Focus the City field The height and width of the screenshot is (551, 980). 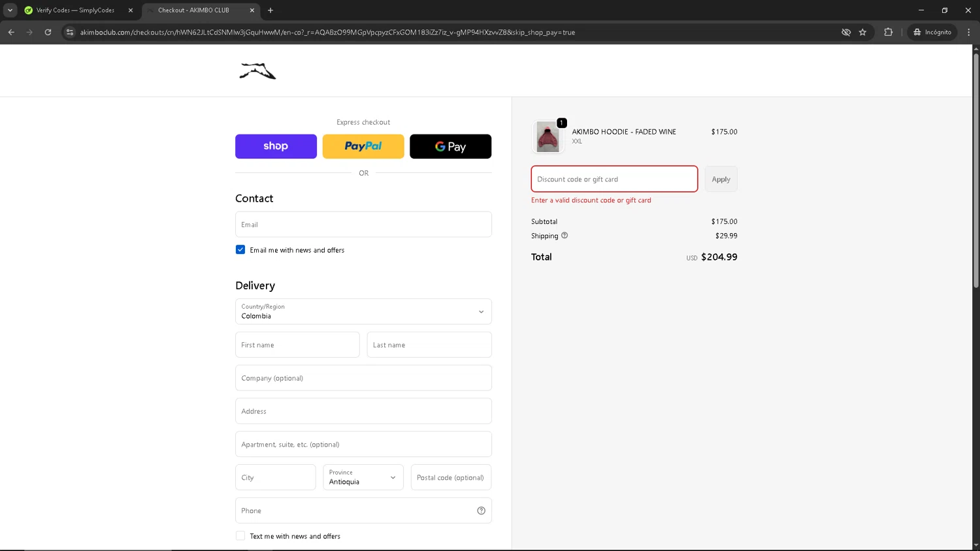pos(275,477)
